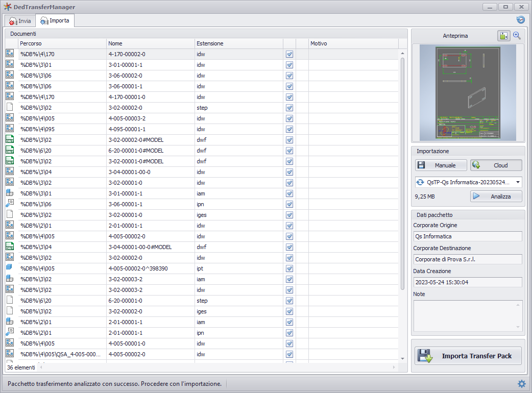Click the drawing preview thumbnail
This screenshot has height=393, width=532.
tap(468, 92)
